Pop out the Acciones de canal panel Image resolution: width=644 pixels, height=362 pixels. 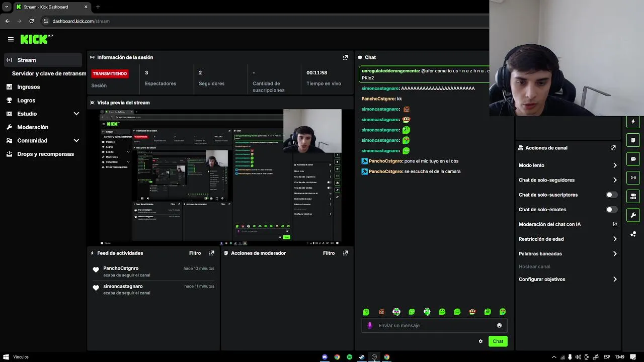click(613, 148)
